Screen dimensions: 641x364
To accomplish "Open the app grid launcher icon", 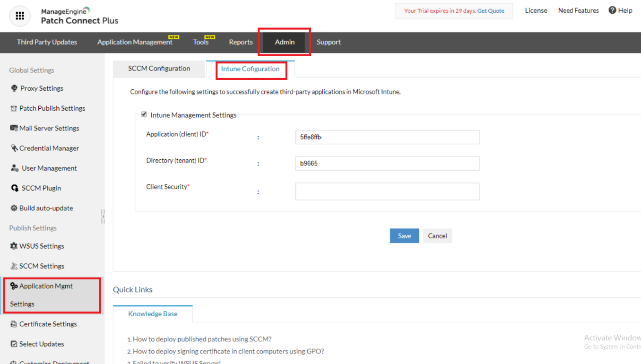I will (x=20, y=16).
